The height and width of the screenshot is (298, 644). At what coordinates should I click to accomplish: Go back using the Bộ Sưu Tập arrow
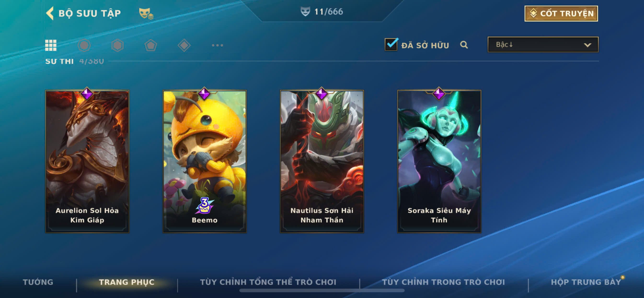click(x=50, y=13)
